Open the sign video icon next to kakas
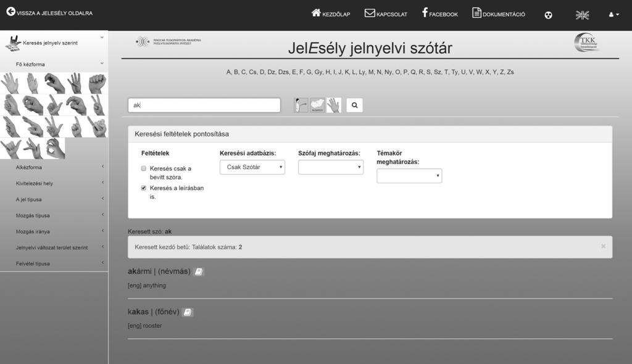This screenshot has height=364, width=632. tap(188, 312)
